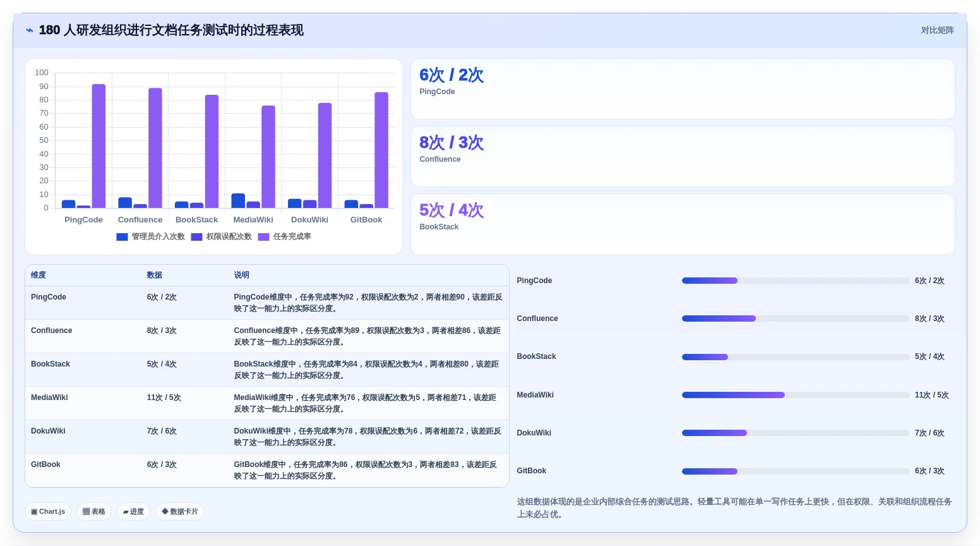Click the GitBook progress bar

pos(796,471)
